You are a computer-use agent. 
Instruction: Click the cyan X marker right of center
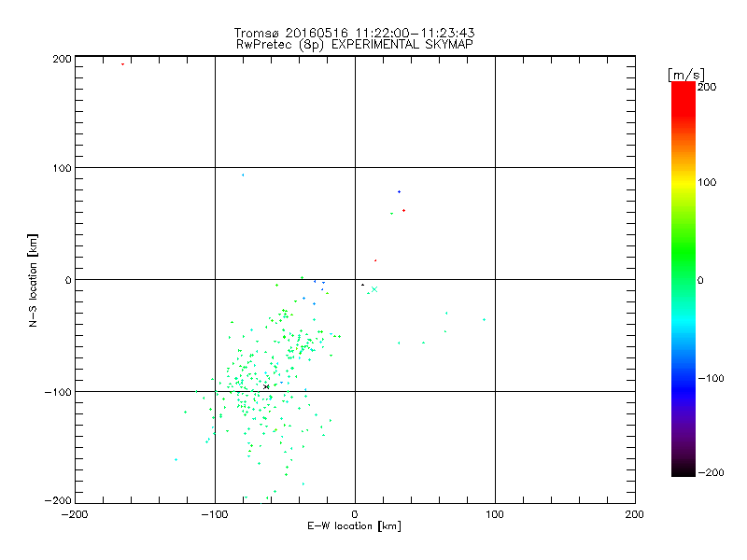pos(374,289)
